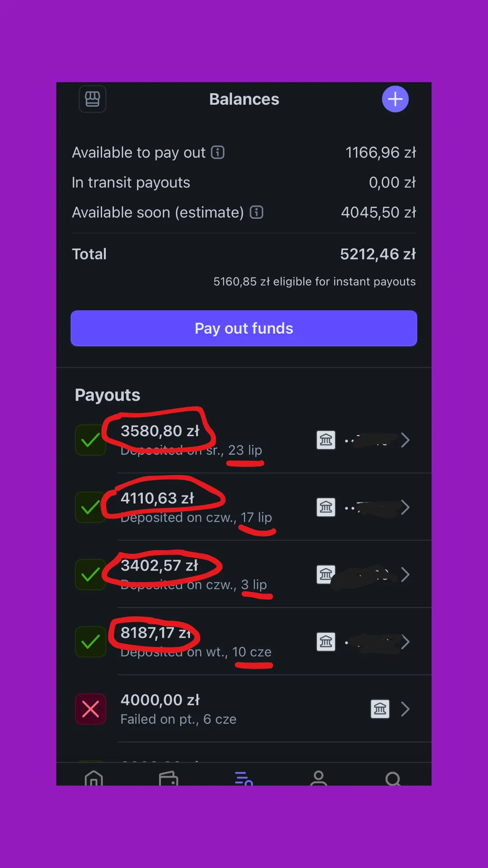Tap the bank icon on 3580,80 zł payout

pos(326,440)
